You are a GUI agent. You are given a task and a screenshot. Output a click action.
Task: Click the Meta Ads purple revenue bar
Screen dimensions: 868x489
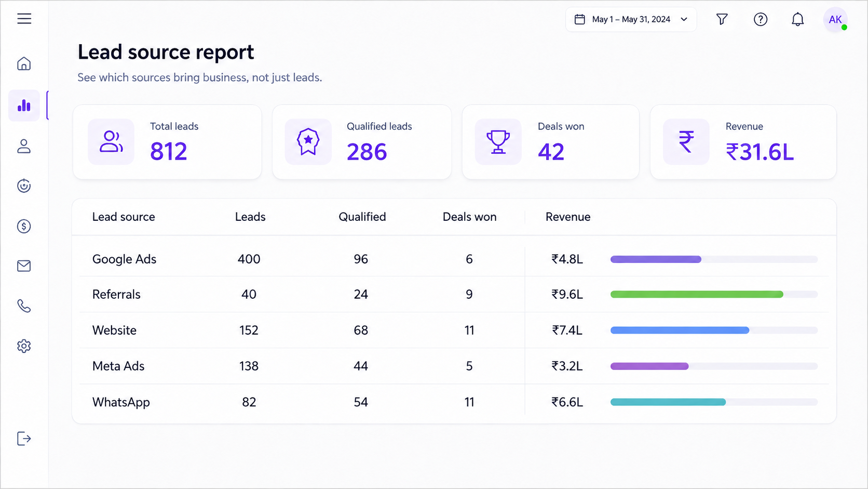(x=649, y=366)
